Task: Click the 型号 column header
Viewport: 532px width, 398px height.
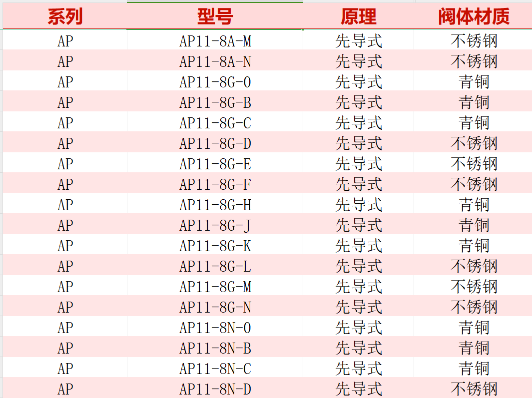Action: pos(215,17)
